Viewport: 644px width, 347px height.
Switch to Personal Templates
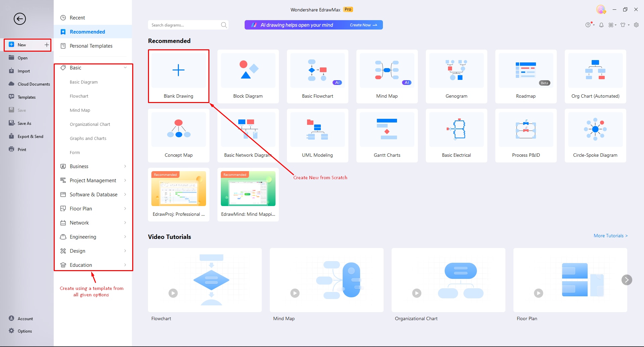(93, 46)
